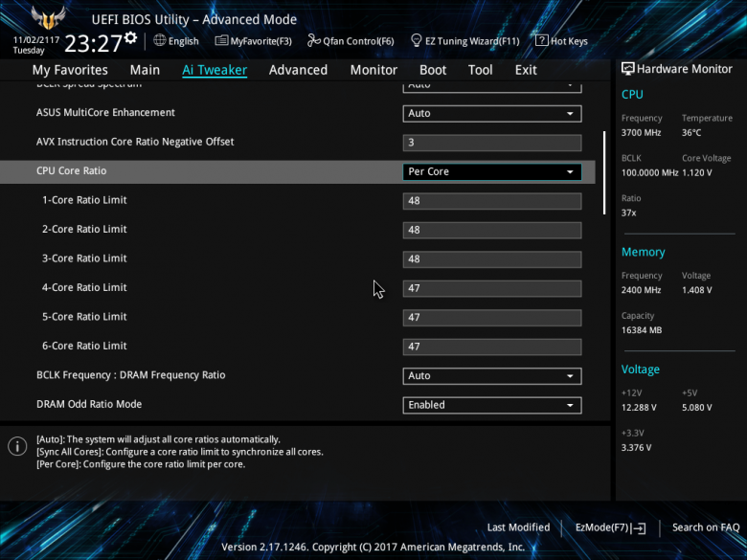This screenshot has width=747, height=560.
Task: Click the Memory section heading
Action: coord(644,253)
